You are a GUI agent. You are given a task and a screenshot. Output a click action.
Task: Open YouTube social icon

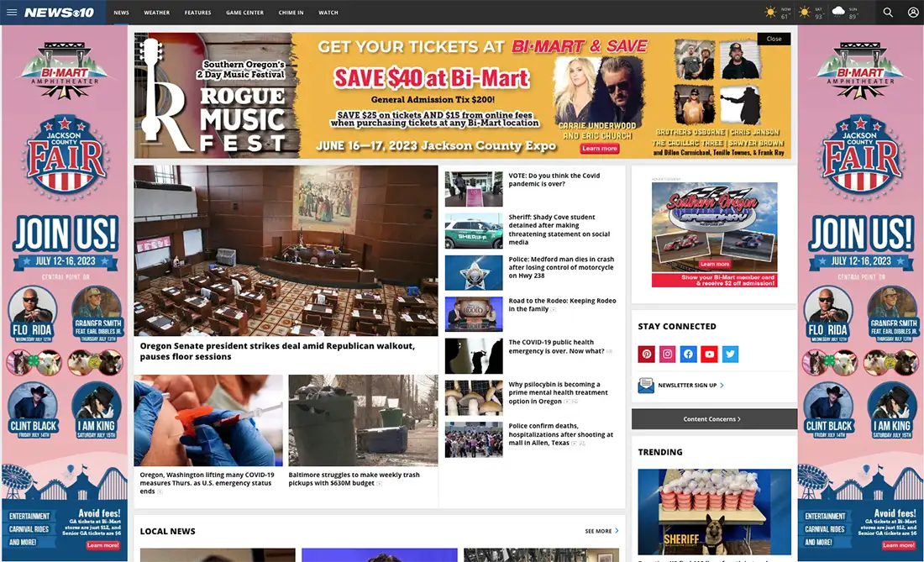[710, 354]
